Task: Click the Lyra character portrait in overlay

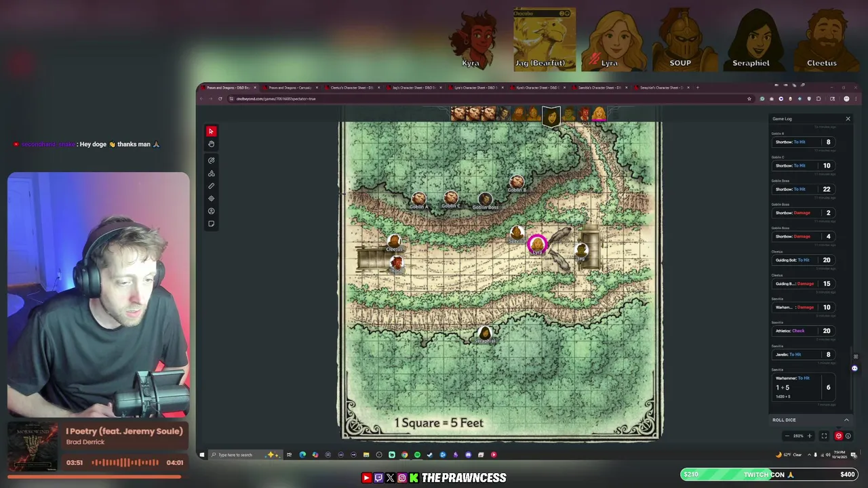Action: (x=614, y=39)
